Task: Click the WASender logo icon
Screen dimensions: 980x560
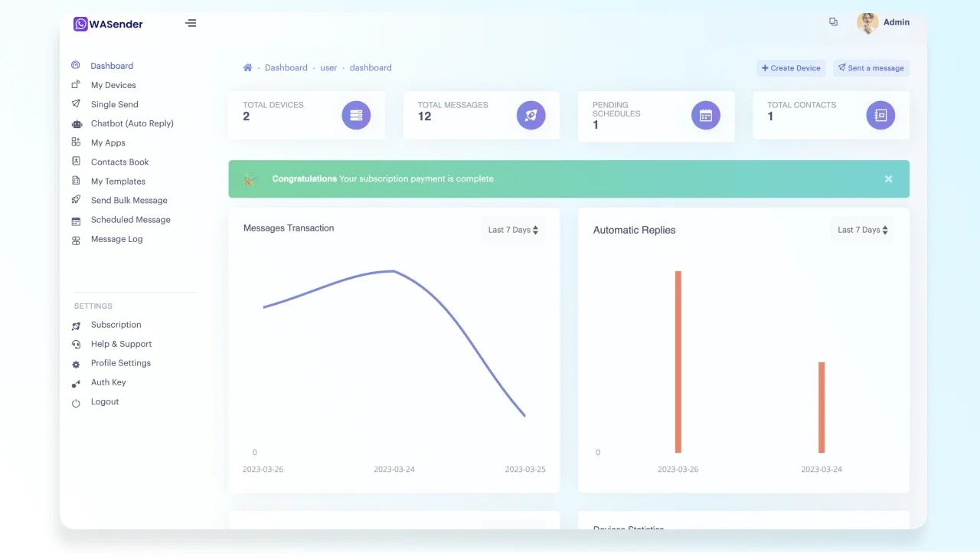Action: (80, 24)
